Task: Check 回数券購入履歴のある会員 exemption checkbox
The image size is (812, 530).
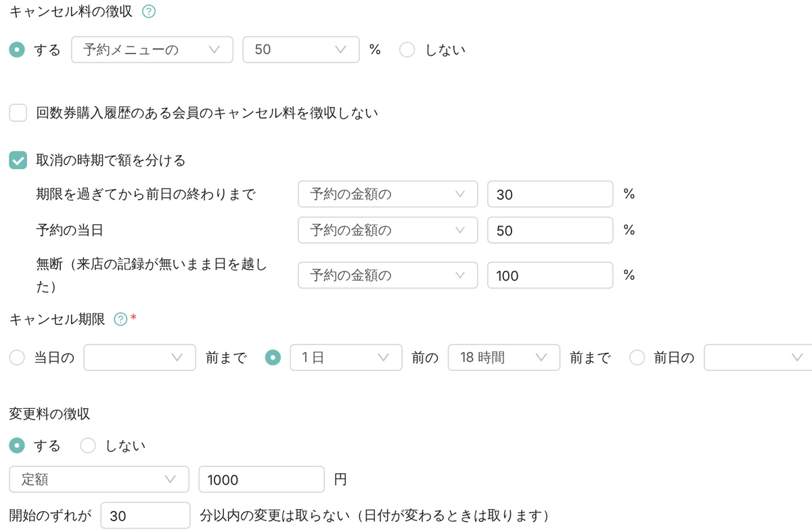Action: point(18,113)
